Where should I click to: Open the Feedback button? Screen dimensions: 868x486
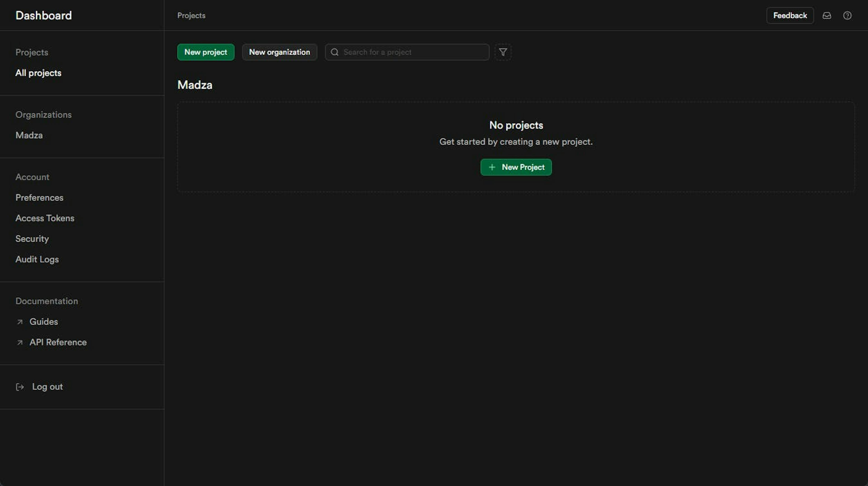click(x=790, y=16)
